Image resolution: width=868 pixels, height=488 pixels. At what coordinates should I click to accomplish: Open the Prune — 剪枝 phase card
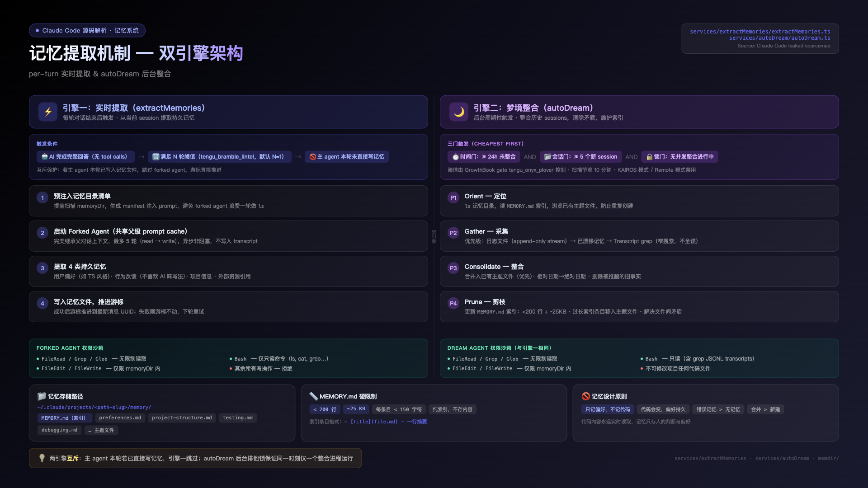point(639,306)
